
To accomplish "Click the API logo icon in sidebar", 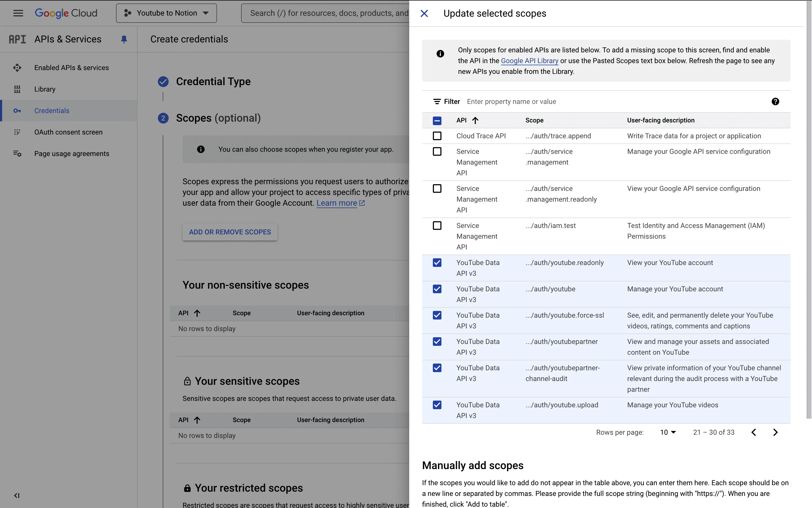I will [17, 39].
